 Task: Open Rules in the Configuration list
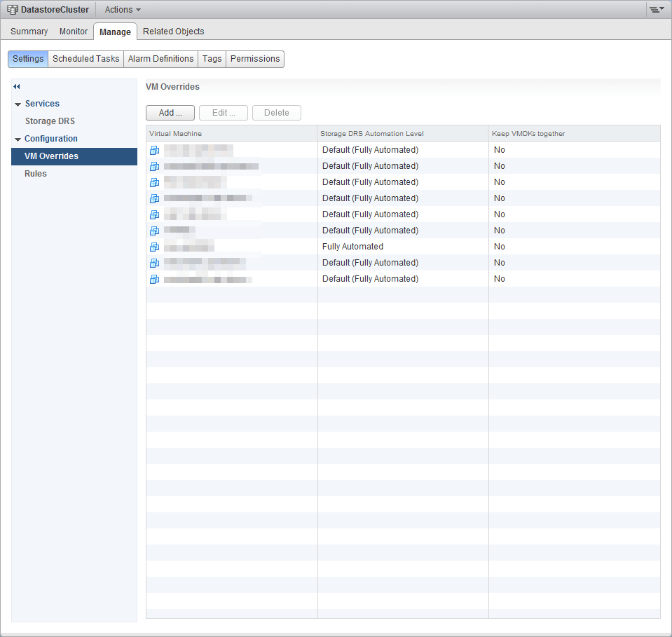tap(36, 174)
